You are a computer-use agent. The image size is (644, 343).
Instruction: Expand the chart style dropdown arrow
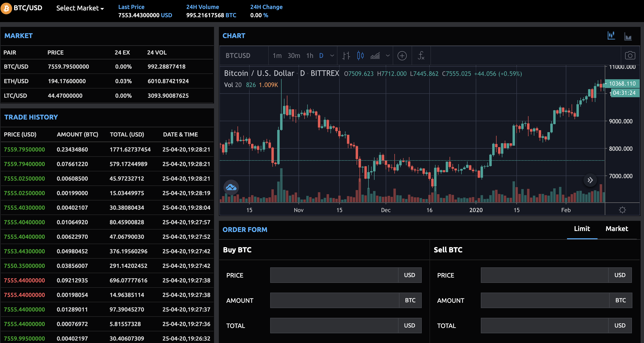pos(388,56)
